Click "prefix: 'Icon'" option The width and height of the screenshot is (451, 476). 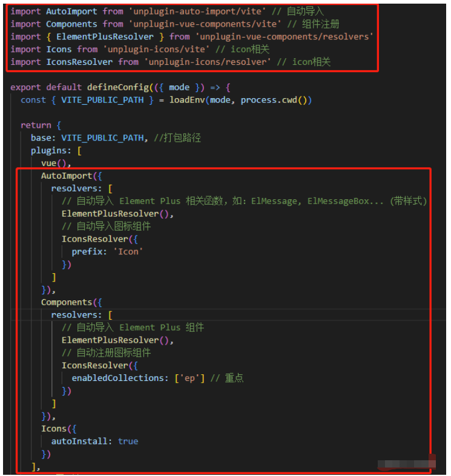click(107, 252)
